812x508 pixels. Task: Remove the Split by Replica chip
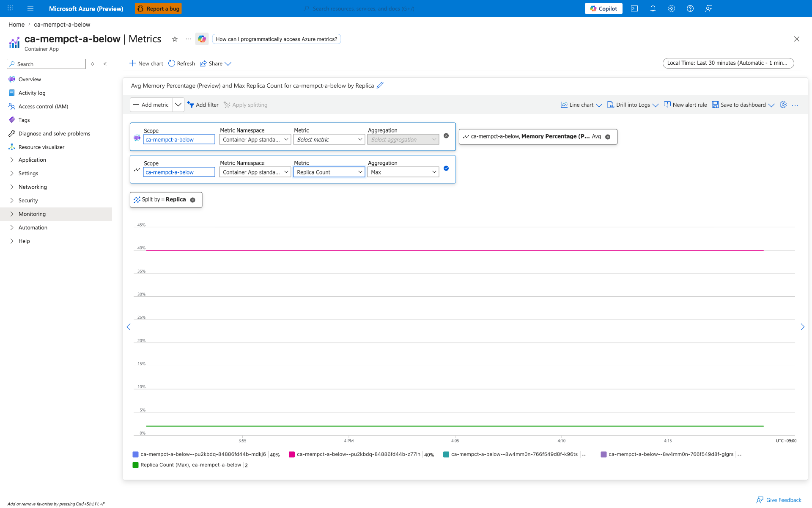(193, 200)
